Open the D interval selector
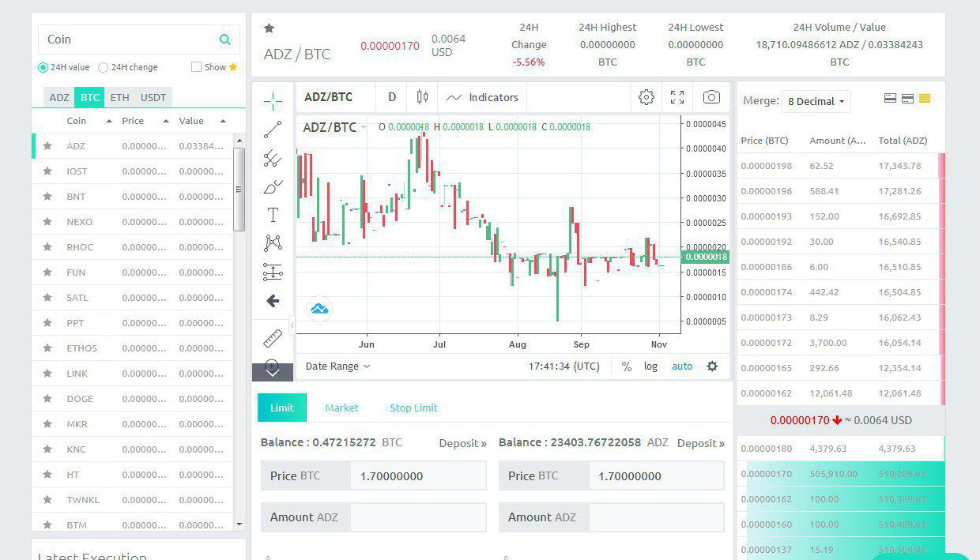The width and height of the screenshot is (980, 560). (x=392, y=97)
